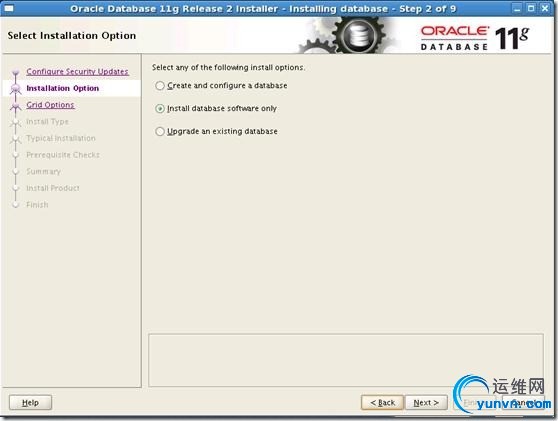Click the window menu icon in title bar
This screenshot has height=421, width=558.
[x=8, y=8]
